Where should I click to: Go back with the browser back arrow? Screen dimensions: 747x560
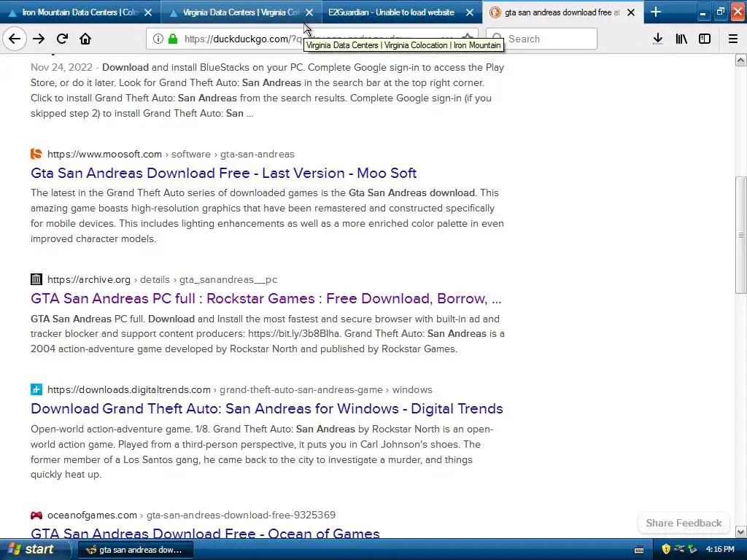click(15, 39)
